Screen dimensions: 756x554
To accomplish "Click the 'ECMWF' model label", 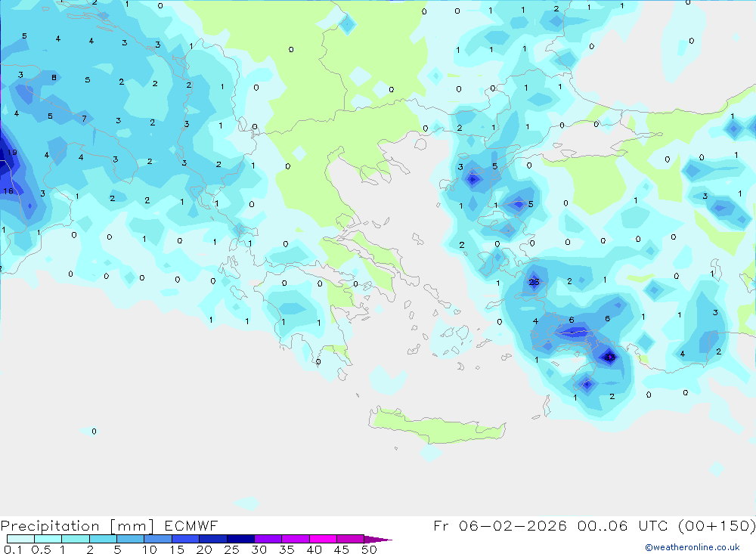I will (191, 526).
